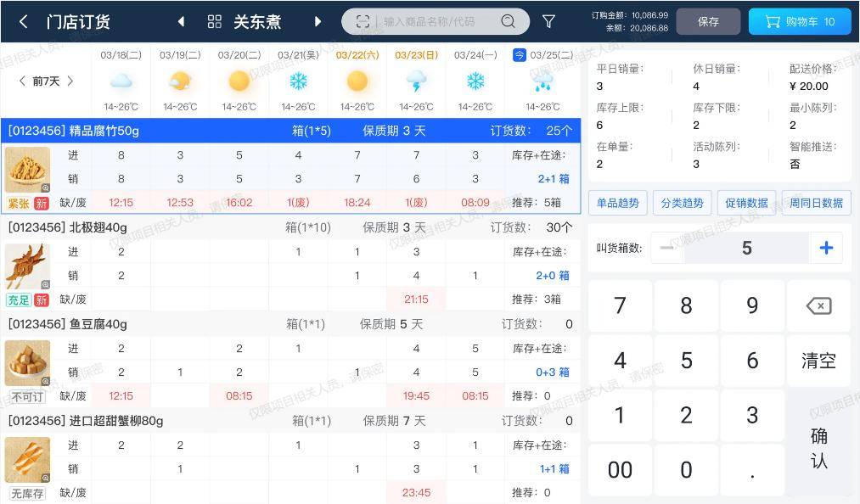Show earlier 7 days with left chevron
860x504 pixels.
pos(22,81)
